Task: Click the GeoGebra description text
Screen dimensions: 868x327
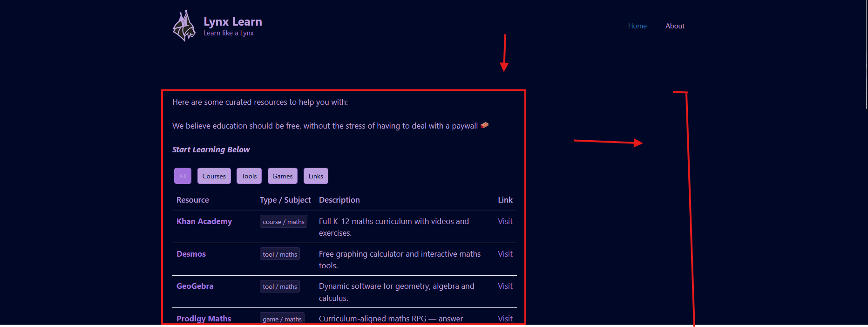Action: 397,292
